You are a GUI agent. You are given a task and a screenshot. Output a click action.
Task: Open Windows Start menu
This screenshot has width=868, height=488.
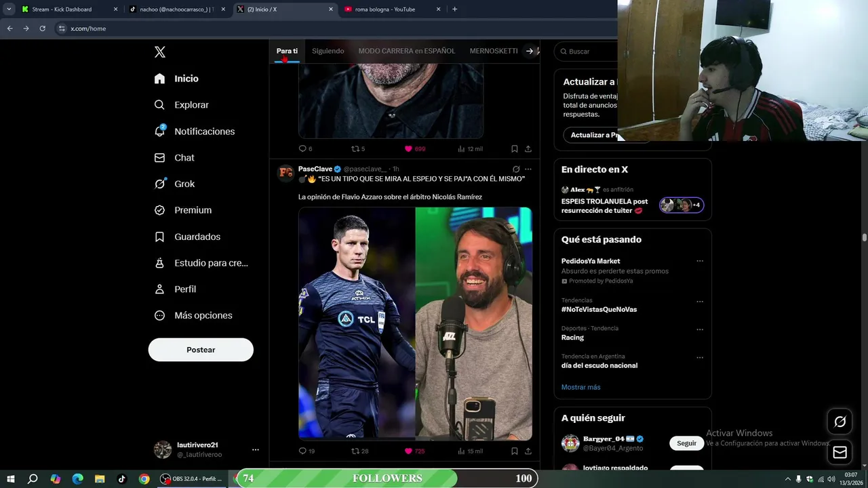11,479
